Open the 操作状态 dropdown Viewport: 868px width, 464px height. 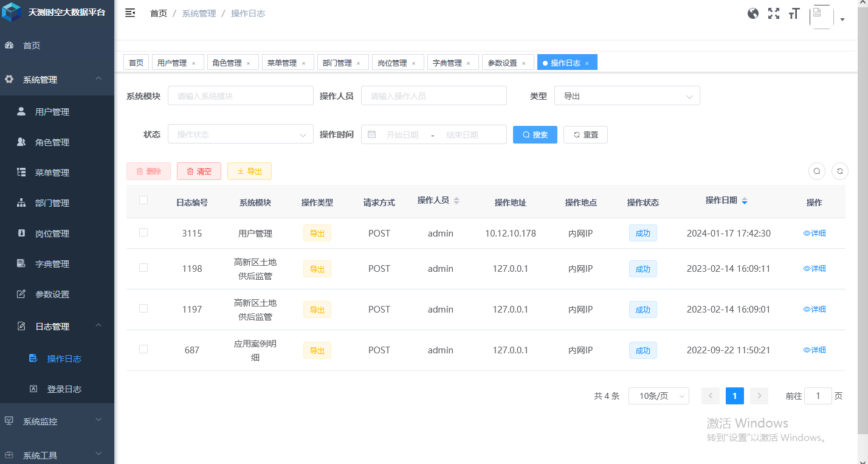point(240,134)
